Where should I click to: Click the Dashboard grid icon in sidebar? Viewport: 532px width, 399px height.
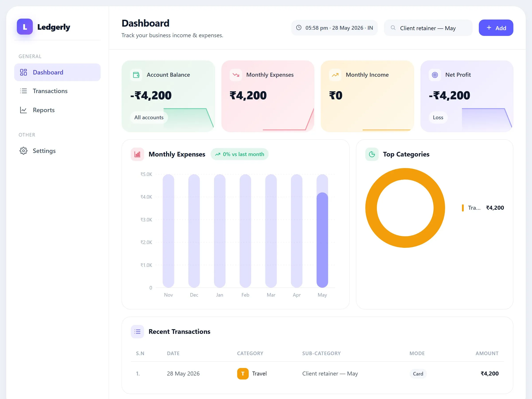point(23,72)
